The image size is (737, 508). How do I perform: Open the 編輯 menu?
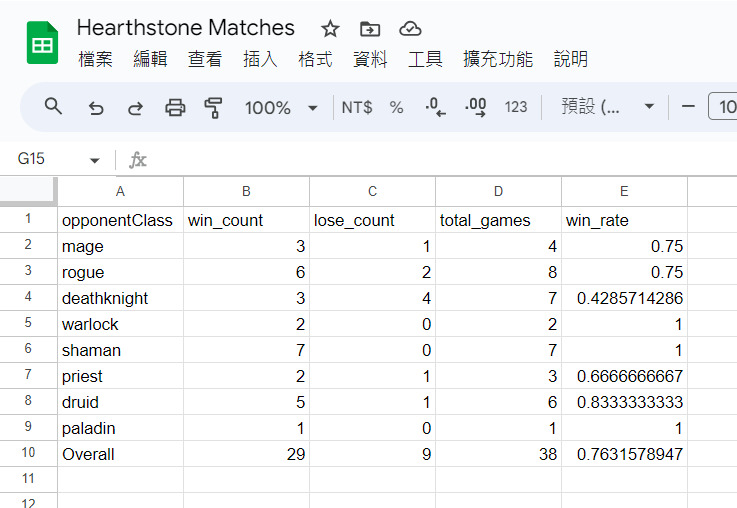[x=150, y=60]
